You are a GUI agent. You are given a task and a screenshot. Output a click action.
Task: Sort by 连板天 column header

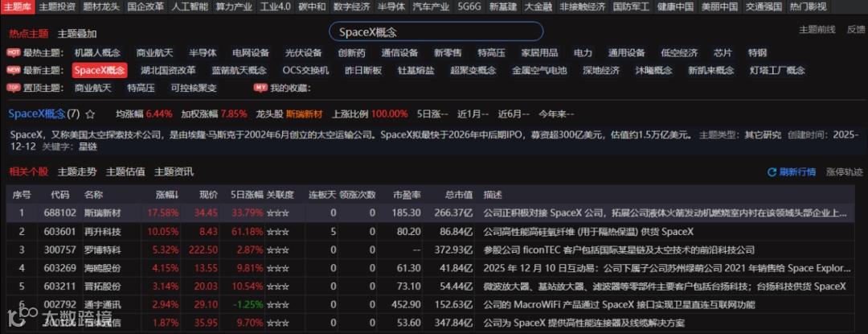pyautogui.click(x=322, y=195)
